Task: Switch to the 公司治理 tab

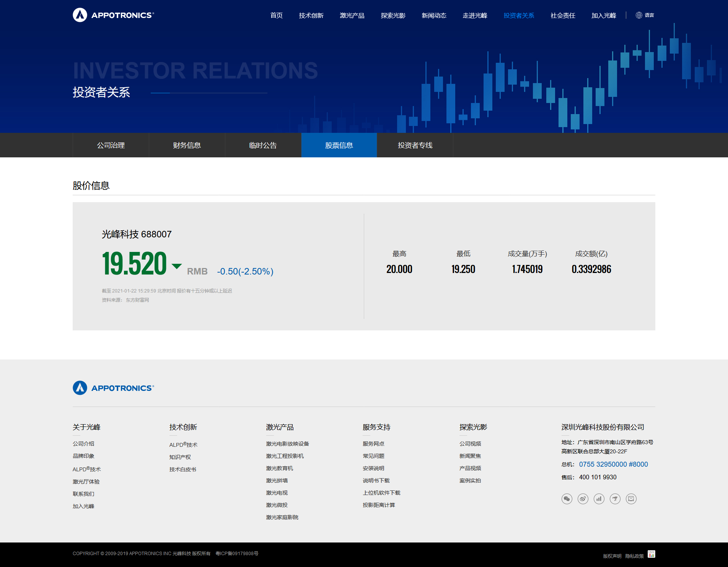Action: 111,145
